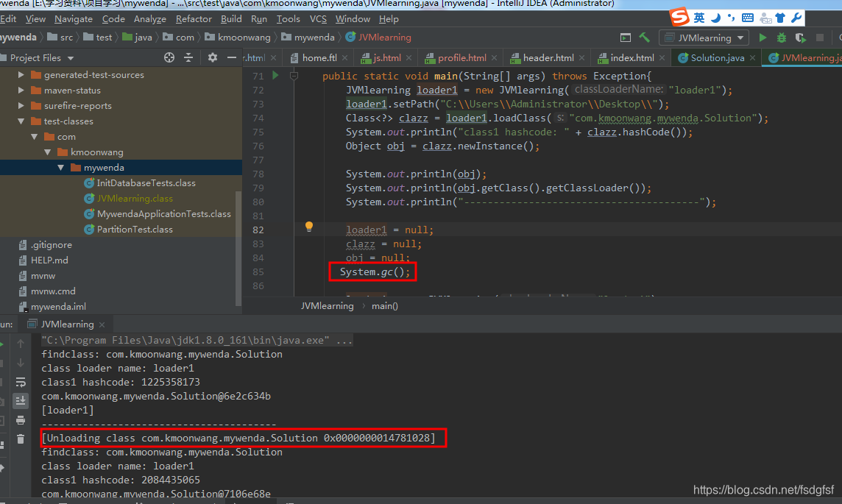Hide the Project Files panel
The image size is (842, 504).
point(231,57)
